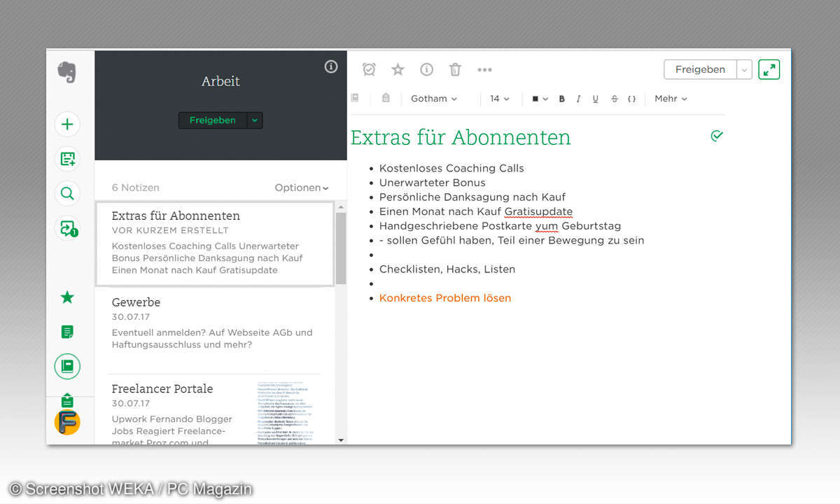Click the green Freigeben button under Arbeit
The image size is (840, 504).
tap(213, 120)
